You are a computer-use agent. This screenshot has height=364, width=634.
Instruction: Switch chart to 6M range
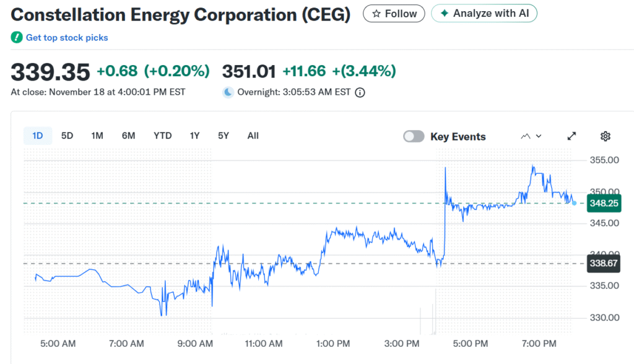(128, 136)
